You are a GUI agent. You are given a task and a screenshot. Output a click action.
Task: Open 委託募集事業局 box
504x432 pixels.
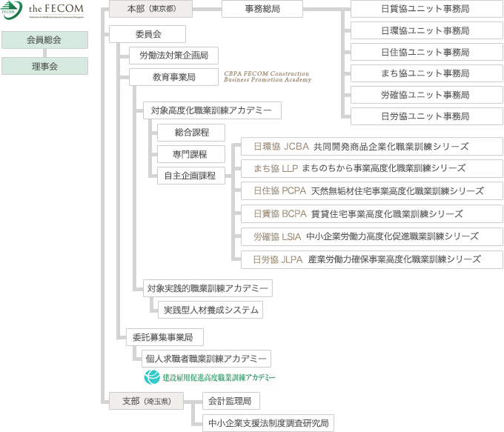(x=165, y=337)
